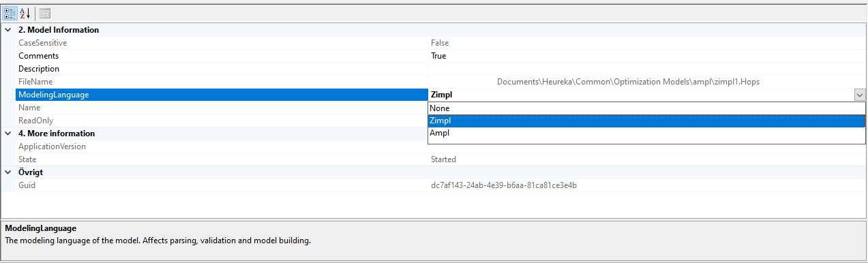Screen dimensions: 868x263
Task: Collapse the More information category
Action: tap(8, 134)
